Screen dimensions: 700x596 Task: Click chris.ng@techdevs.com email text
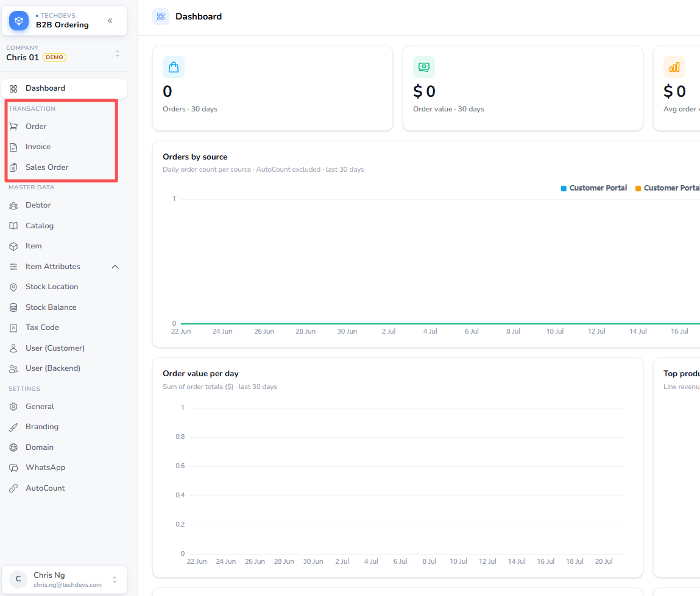68,585
